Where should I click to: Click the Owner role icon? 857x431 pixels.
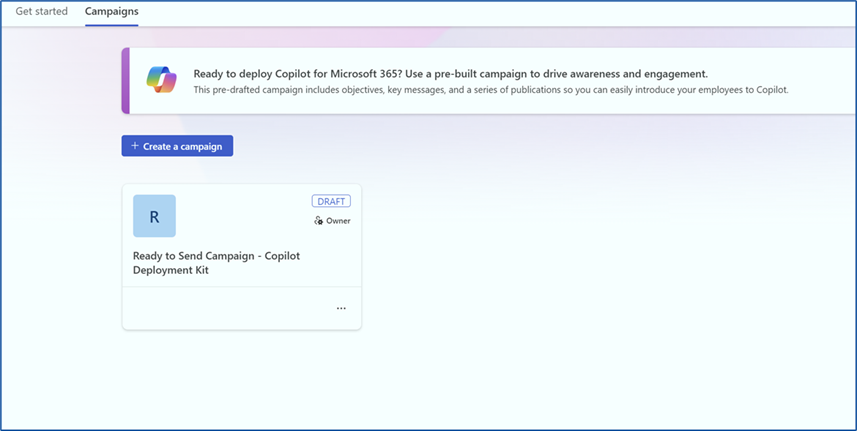click(x=319, y=221)
